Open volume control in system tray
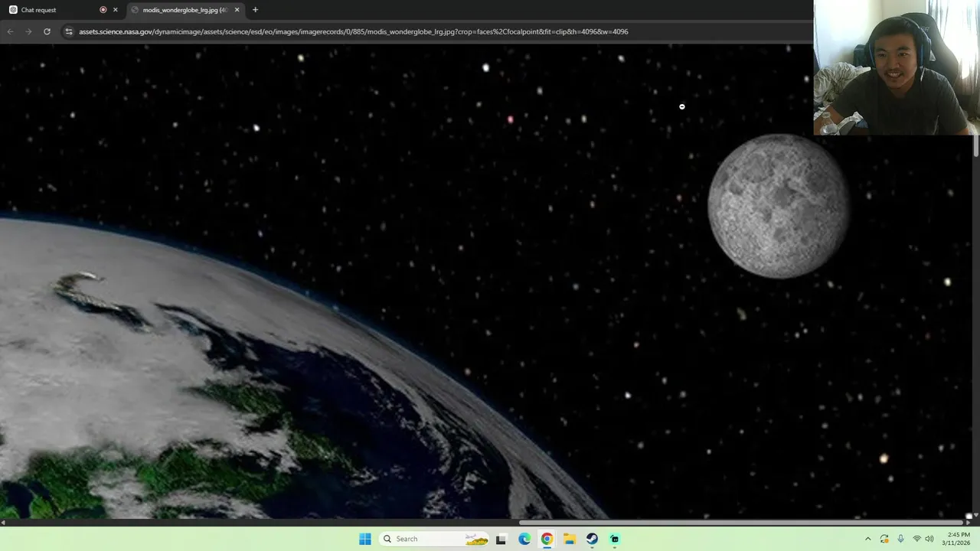Viewport: 980px width, 551px height. tap(929, 539)
